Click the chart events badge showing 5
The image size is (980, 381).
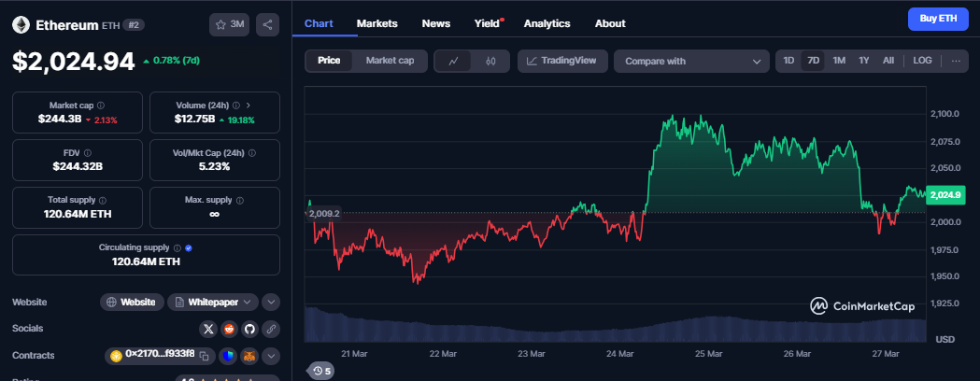pos(322,371)
